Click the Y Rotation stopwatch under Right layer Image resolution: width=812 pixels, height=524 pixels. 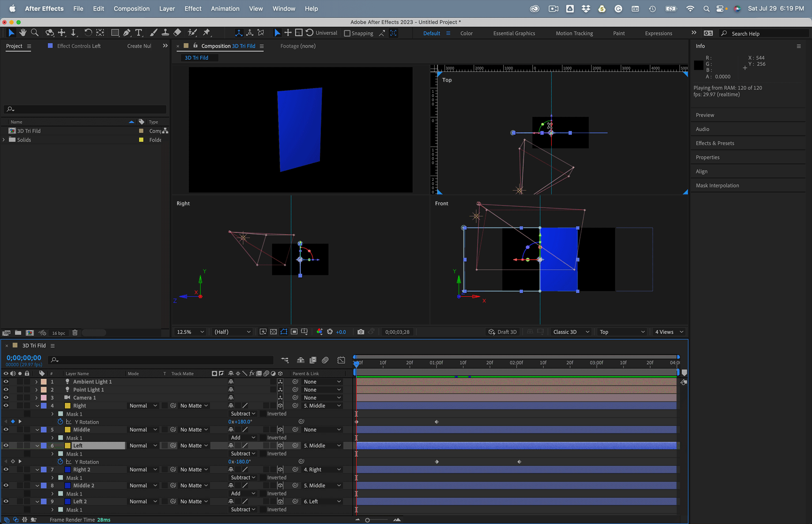(x=60, y=422)
